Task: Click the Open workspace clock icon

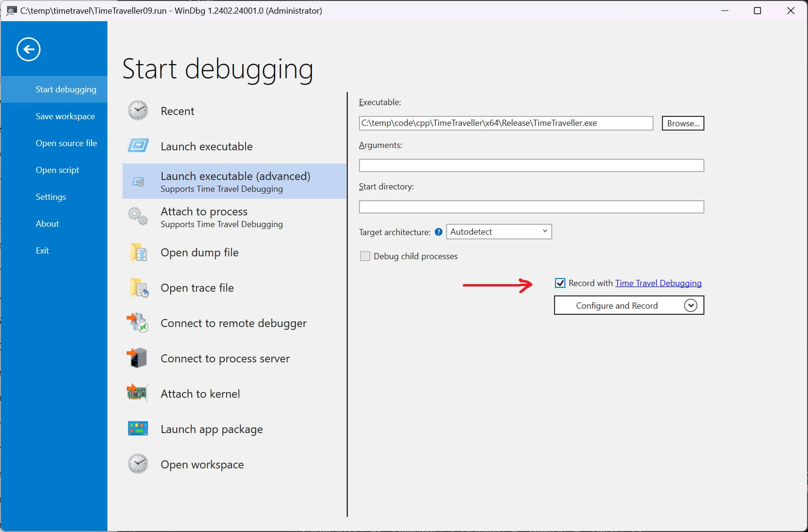Action: coord(138,464)
